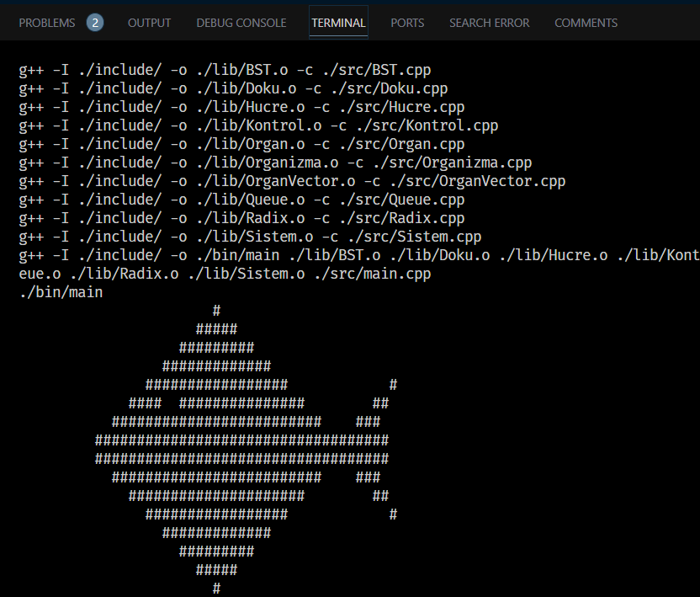Open the PROBLEMS panel tab
This screenshot has width=700, height=597.
click(47, 23)
